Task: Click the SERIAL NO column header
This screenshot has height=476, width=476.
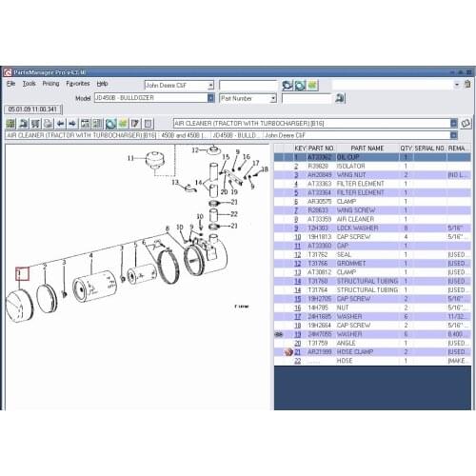Action: click(x=430, y=149)
